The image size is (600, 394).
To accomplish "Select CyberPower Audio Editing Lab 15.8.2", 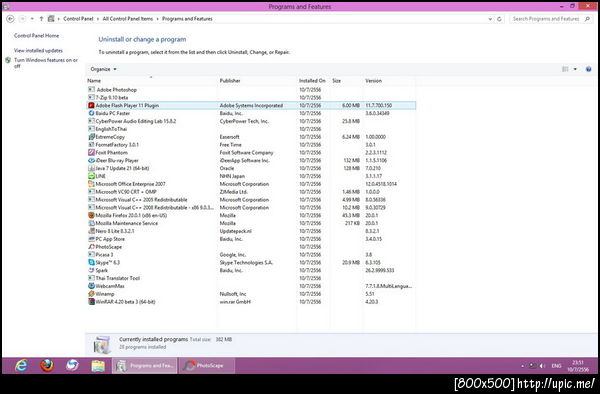I will 251,121.
